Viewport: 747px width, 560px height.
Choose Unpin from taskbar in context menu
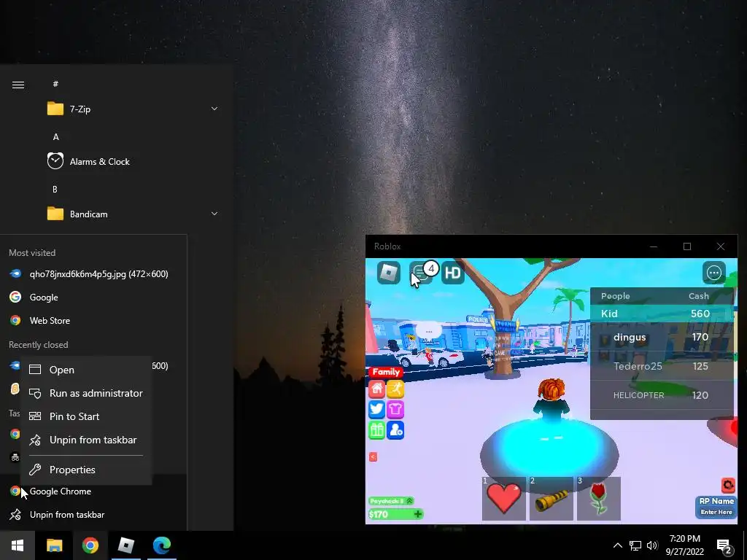coord(86,440)
